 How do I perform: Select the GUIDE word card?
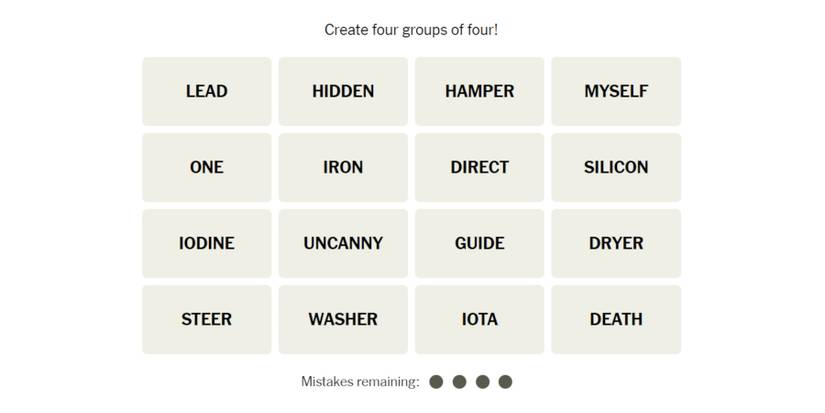[479, 243]
